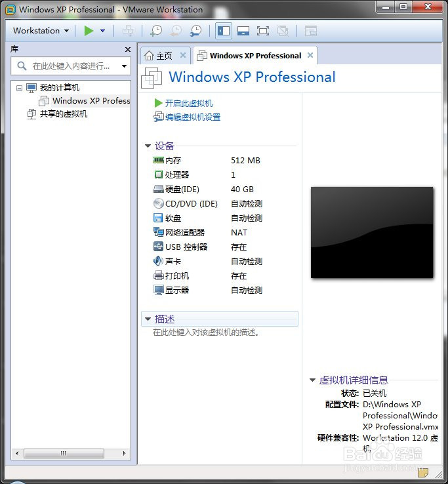448x484 pixels.
Task: Click the library horizontal scrollbar thumb
Action: click(x=64, y=453)
